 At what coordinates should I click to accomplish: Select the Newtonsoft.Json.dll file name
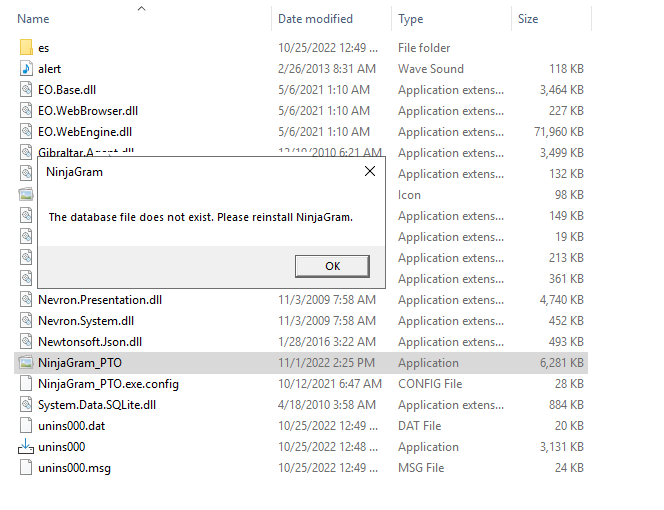pyautogui.click(x=90, y=342)
